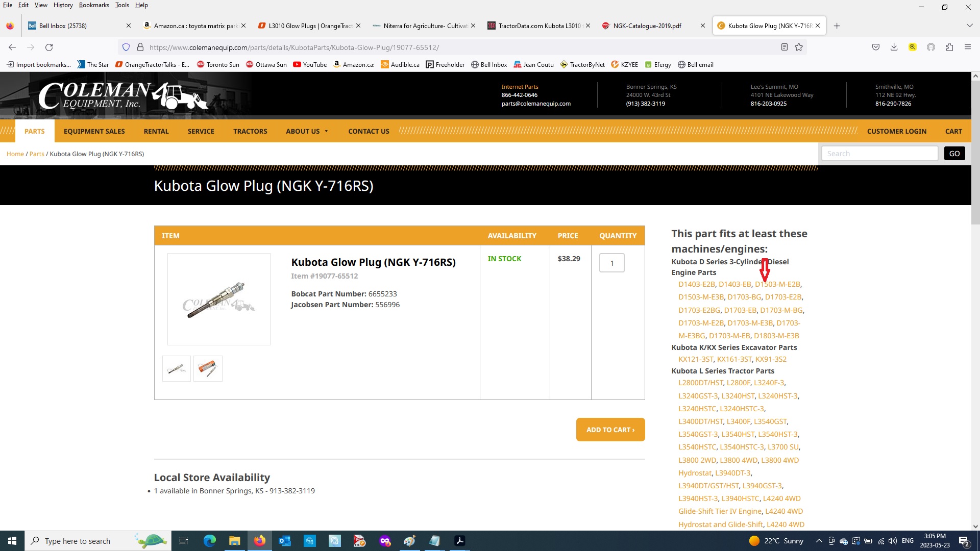Click the quantity input field
The image size is (980, 551).
coord(611,263)
